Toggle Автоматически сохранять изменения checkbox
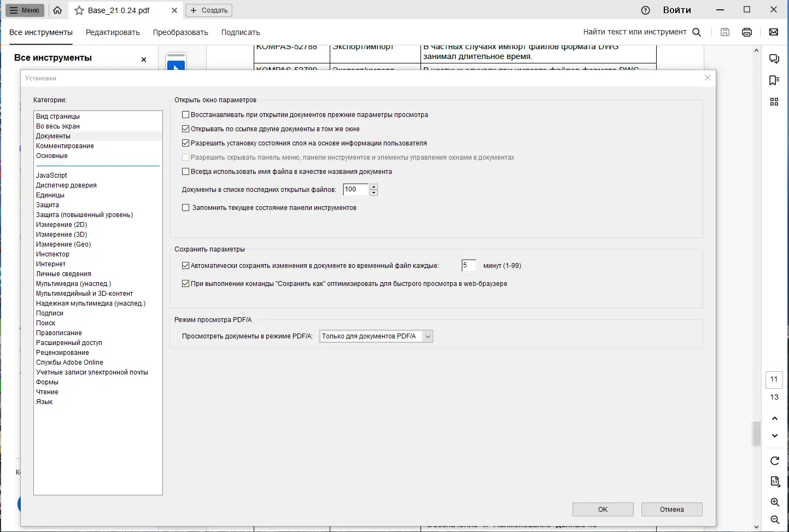 [x=185, y=266]
